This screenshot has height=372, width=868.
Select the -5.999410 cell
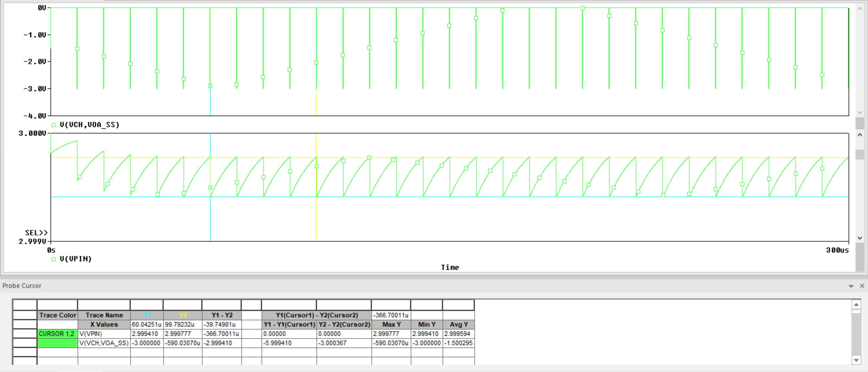coord(289,343)
